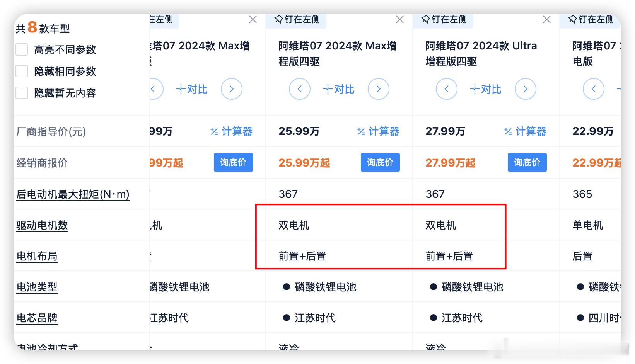Go to next model in Max增程版四驱 column
Image resolution: width=635 pixels, height=364 pixels.
point(379,89)
